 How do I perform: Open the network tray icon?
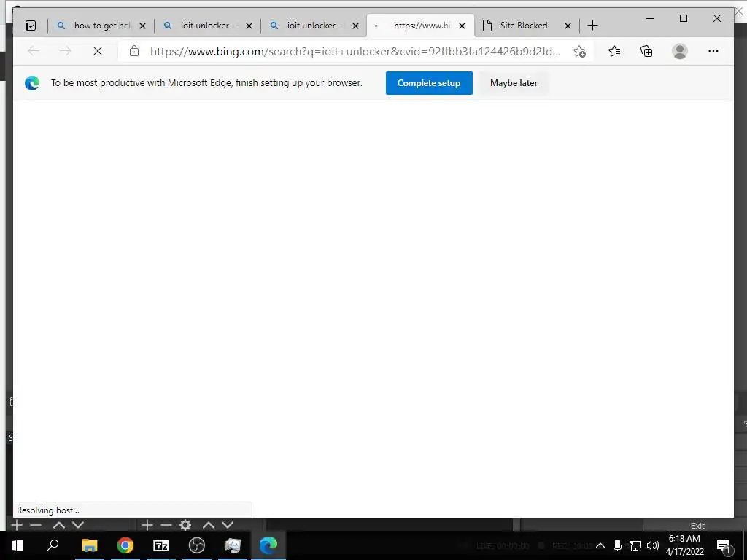pyautogui.click(x=635, y=545)
